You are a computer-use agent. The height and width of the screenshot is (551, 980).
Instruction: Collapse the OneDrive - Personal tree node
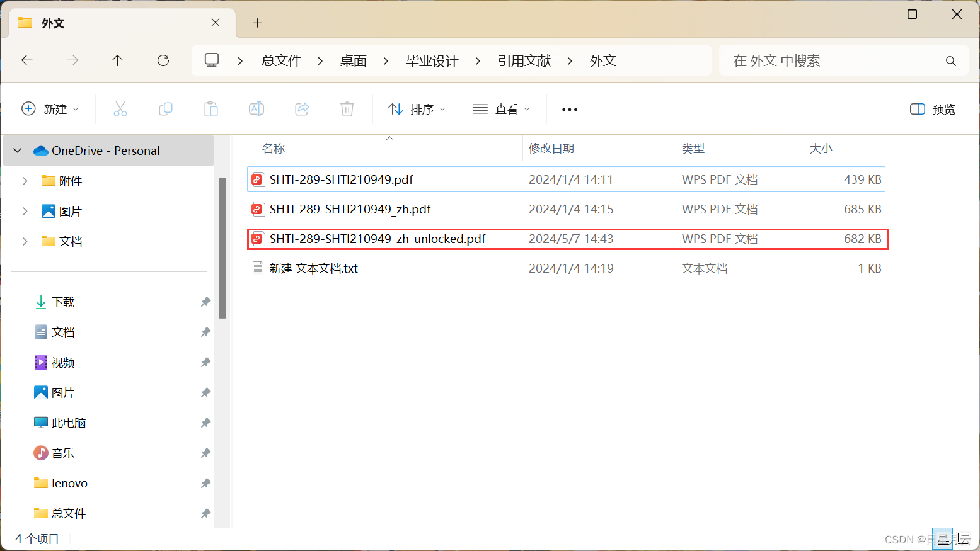click(x=18, y=151)
